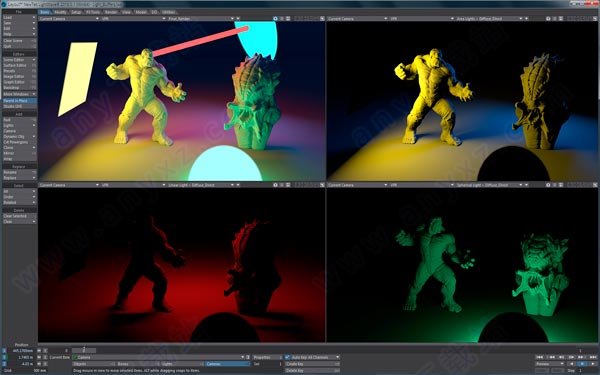Click the last icon of the three-icon group in the Area Lights viewport header

click(x=561, y=18)
